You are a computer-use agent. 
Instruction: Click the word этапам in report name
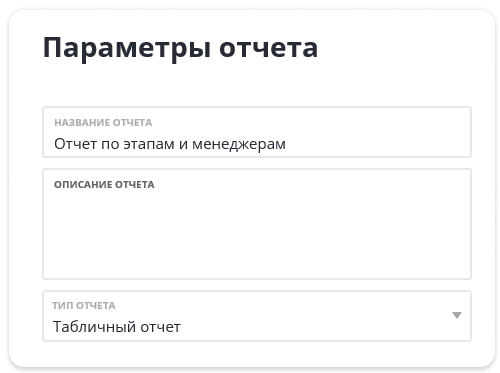point(149,144)
